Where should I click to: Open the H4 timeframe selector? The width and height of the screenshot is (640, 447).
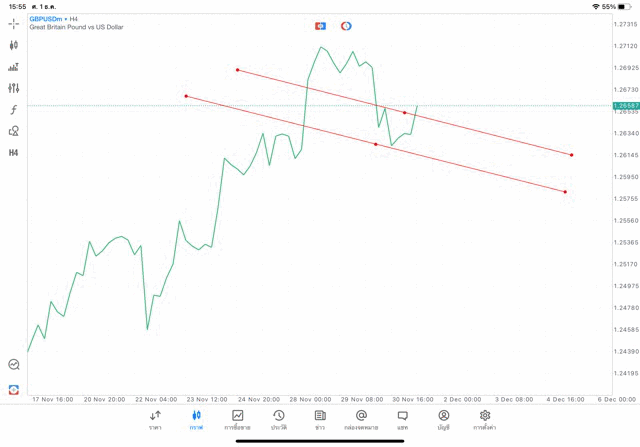[x=13, y=153]
